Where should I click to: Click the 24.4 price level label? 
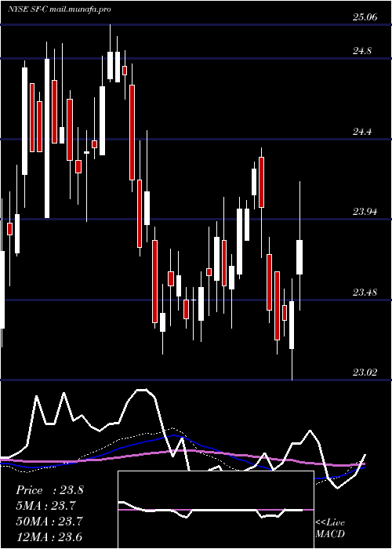(x=362, y=132)
